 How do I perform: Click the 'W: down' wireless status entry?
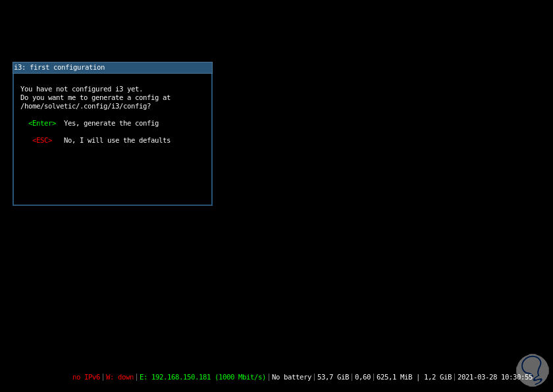[x=120, y=378]
